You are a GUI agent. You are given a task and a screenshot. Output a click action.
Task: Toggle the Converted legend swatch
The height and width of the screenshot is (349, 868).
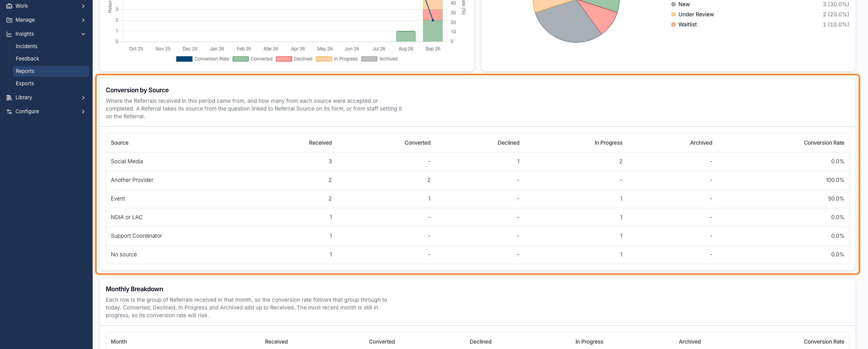(241, 59)
